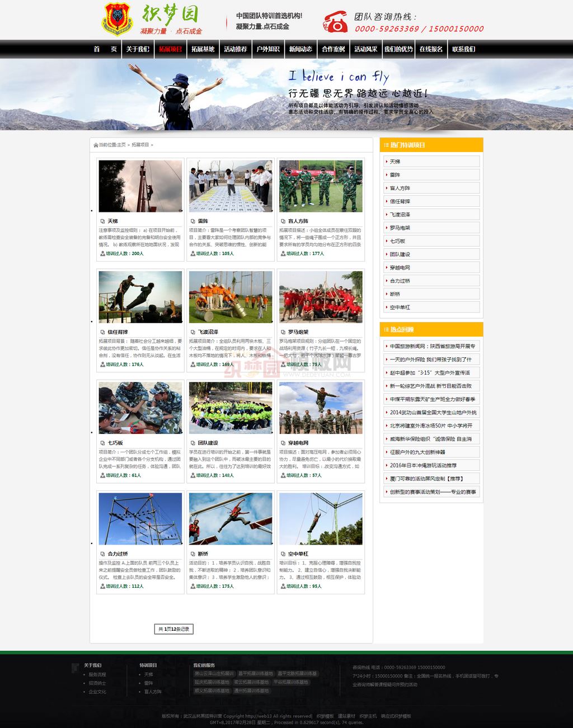Click the 共1页12条记录 pagination box

(x=173, y=629)
